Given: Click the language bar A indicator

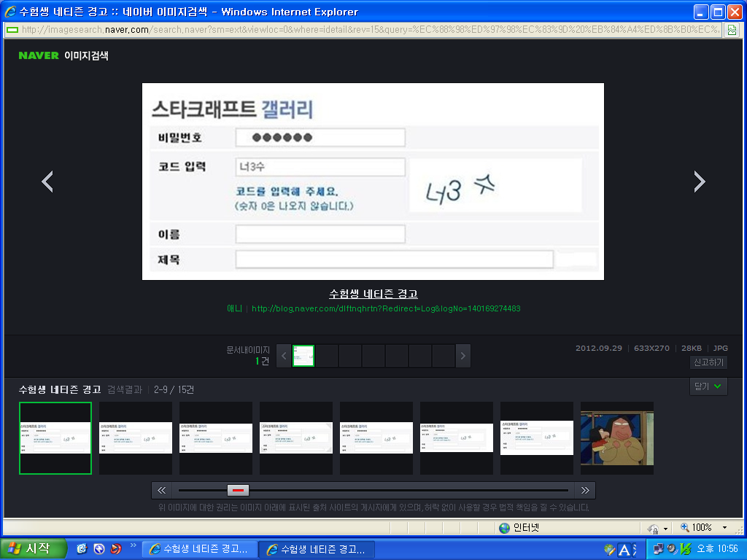Looking at the screenshot, I should click(624, 550).
